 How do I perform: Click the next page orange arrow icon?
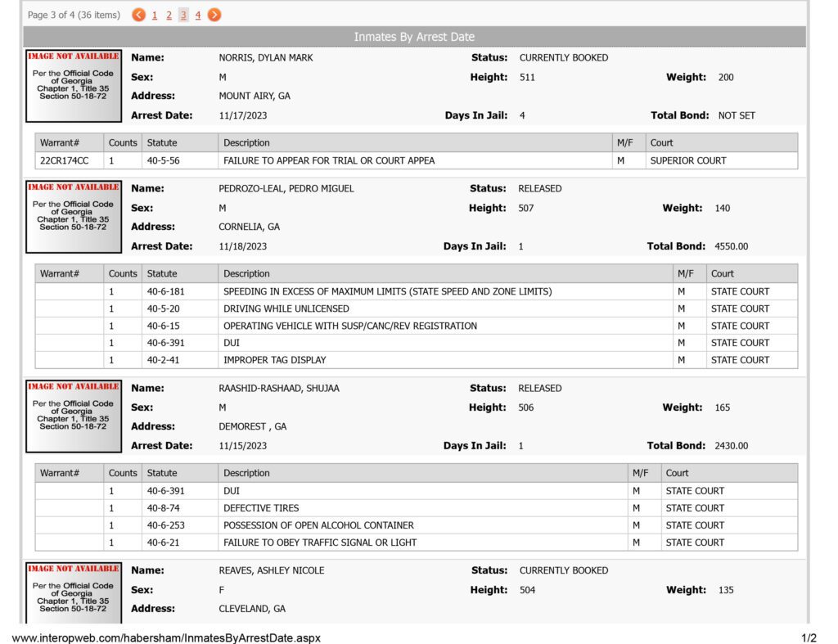(x=214, y=15)
